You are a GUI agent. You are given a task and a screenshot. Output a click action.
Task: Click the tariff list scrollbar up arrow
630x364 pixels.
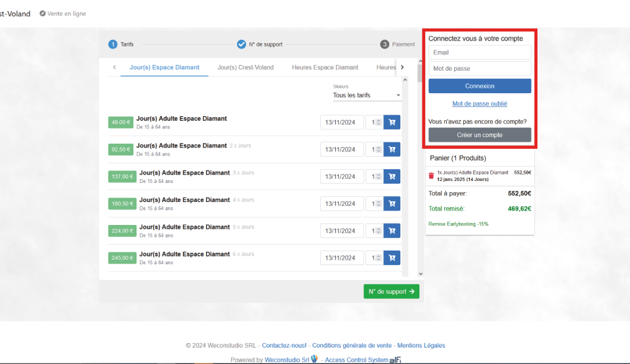(405, 80)
